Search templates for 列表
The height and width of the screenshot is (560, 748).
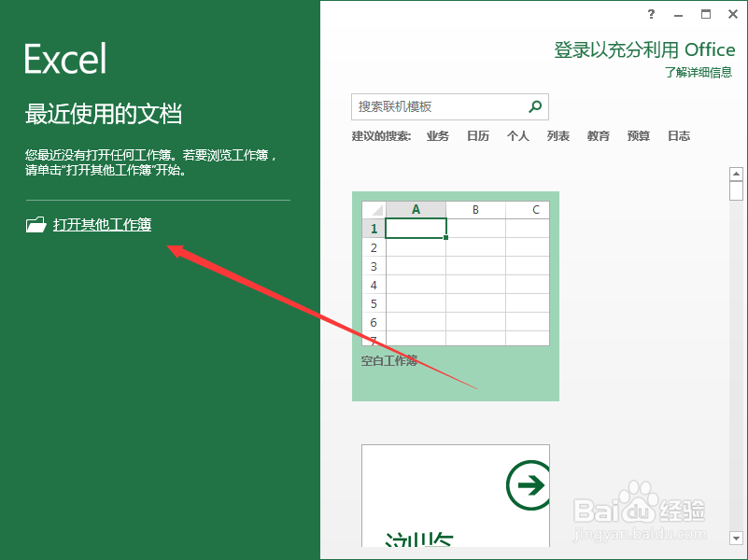(x=557, y=135)
